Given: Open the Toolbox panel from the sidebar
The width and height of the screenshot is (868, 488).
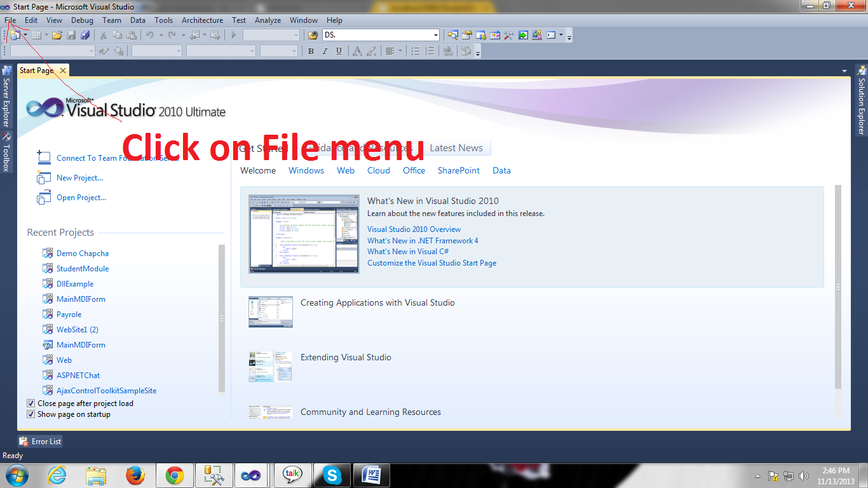Looking at the screenshot, I should pyautogui.click(x=7, y=152).
